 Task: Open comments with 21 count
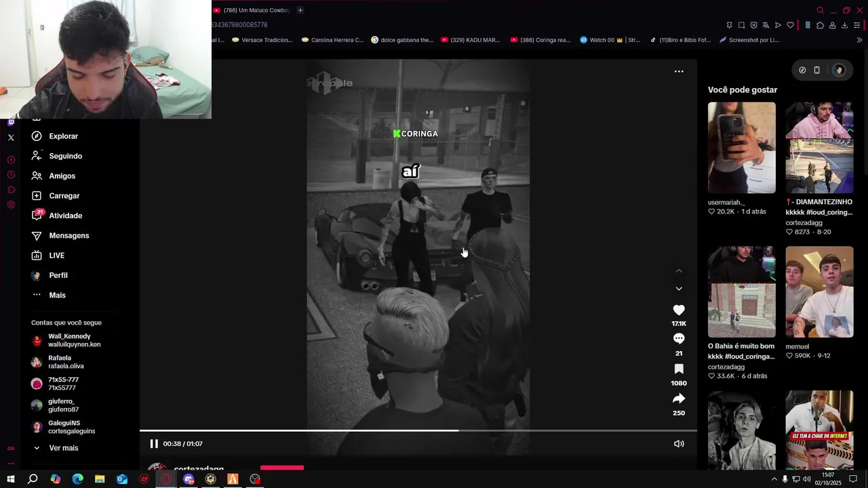679,339
